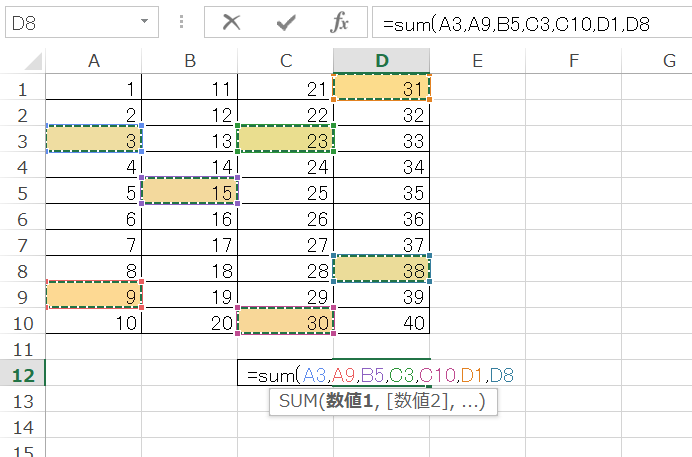Click highlighted cell with value 15
Viewport: 692px width, 457px height.
tap(190, 191)
